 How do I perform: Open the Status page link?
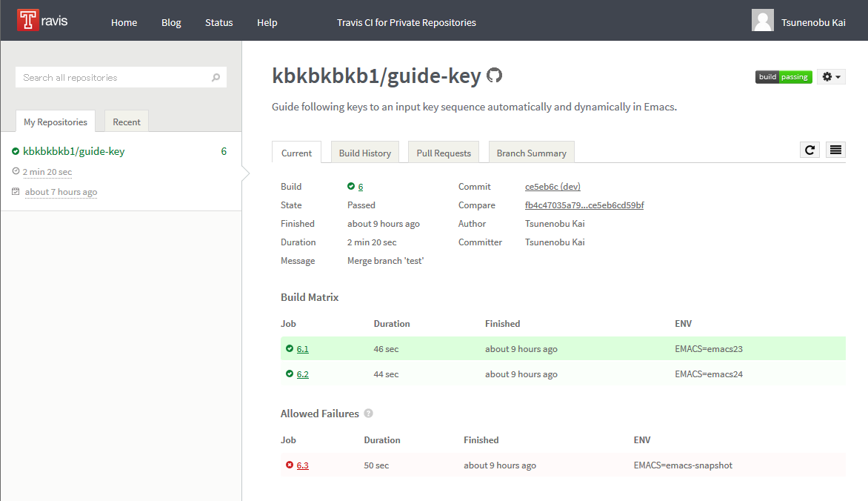pos(218,23)
